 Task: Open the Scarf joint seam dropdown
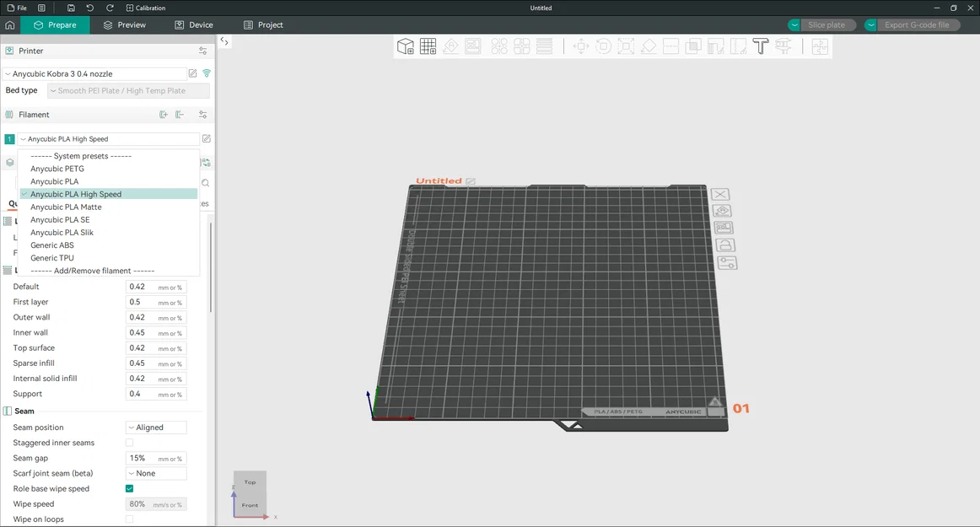[x=156, y=474]
